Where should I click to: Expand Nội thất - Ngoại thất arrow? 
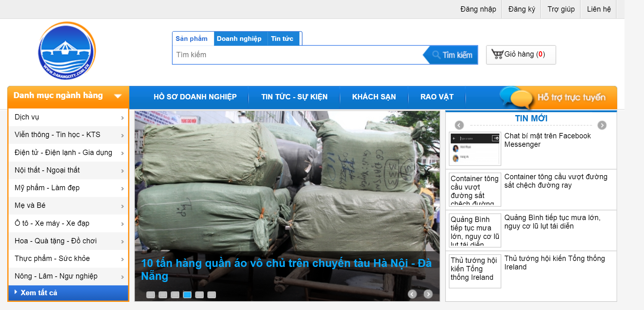tap(123, 171)
